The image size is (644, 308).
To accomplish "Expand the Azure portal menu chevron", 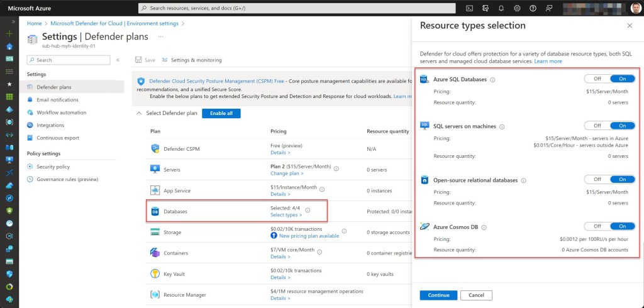I will tap(9, 21).
